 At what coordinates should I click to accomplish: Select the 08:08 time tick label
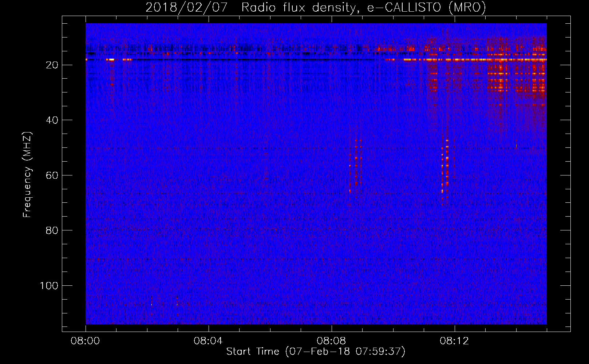tap(331, 341)
